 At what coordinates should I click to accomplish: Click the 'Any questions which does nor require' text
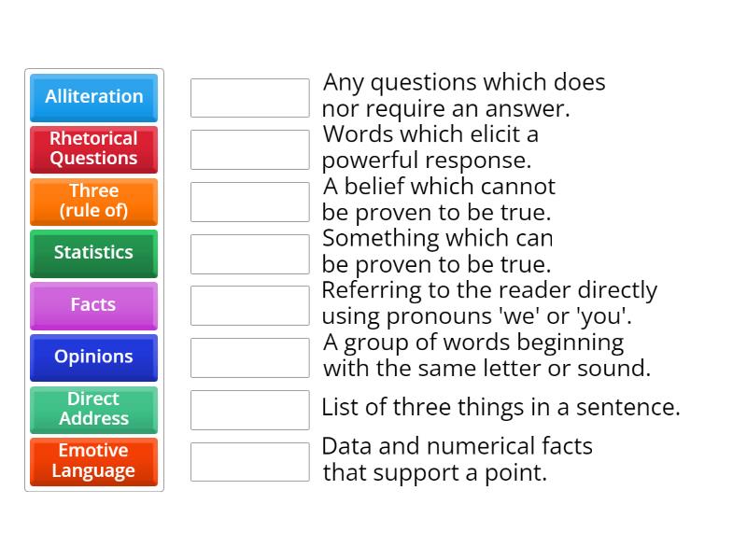[464, 95]
